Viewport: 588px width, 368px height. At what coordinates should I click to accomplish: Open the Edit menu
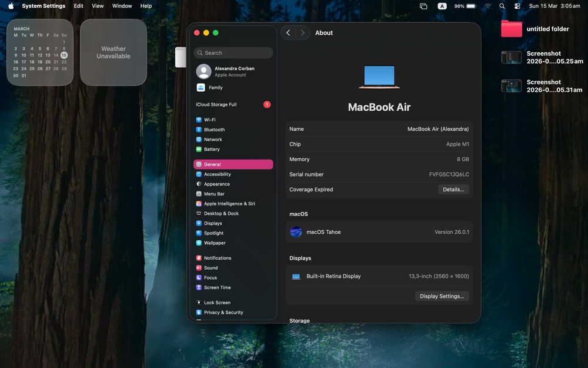(x=78, y=6)
